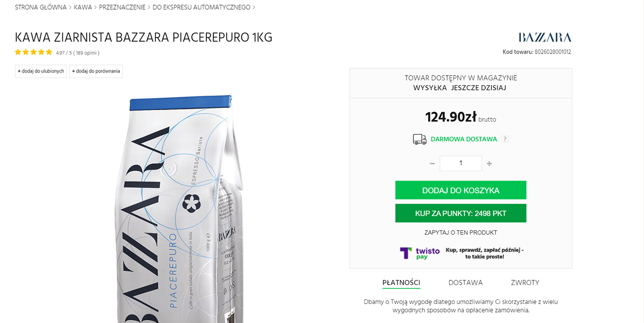Click dodaj do porównania
The height and width of the screenshot is (323, 644).
point(96,71)
